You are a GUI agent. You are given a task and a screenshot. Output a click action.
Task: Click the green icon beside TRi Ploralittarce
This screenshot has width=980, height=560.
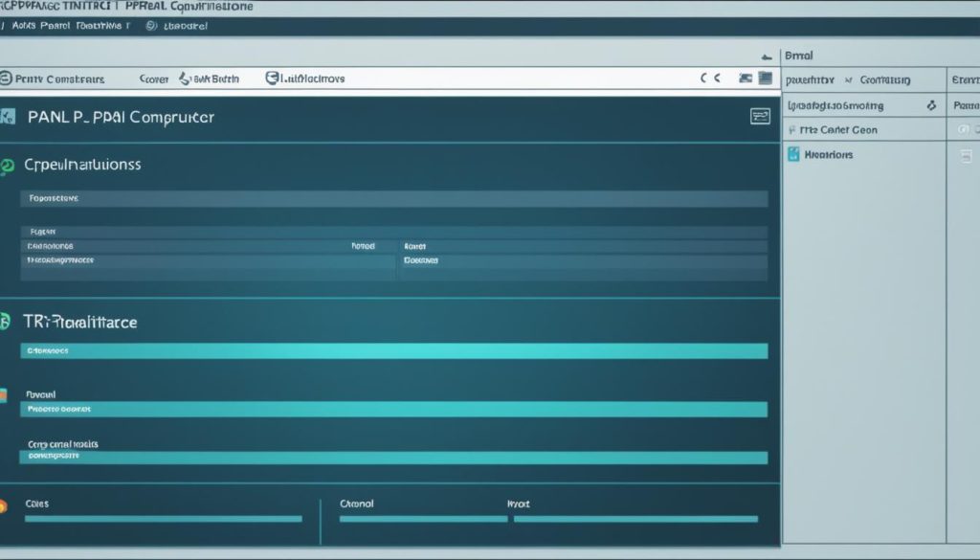(5, 322)
